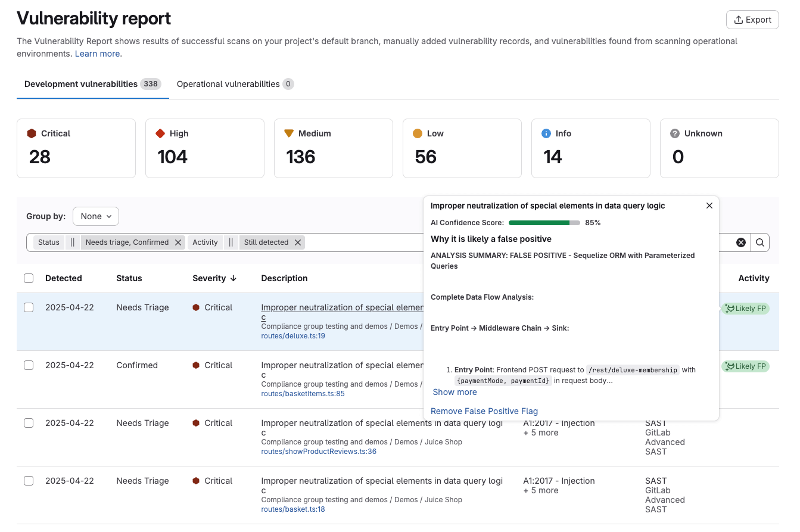Viewport: 800px width, 532px height.
Task: Click the Critical severity icon on the summary card
Action: click(x=31, y=133)
